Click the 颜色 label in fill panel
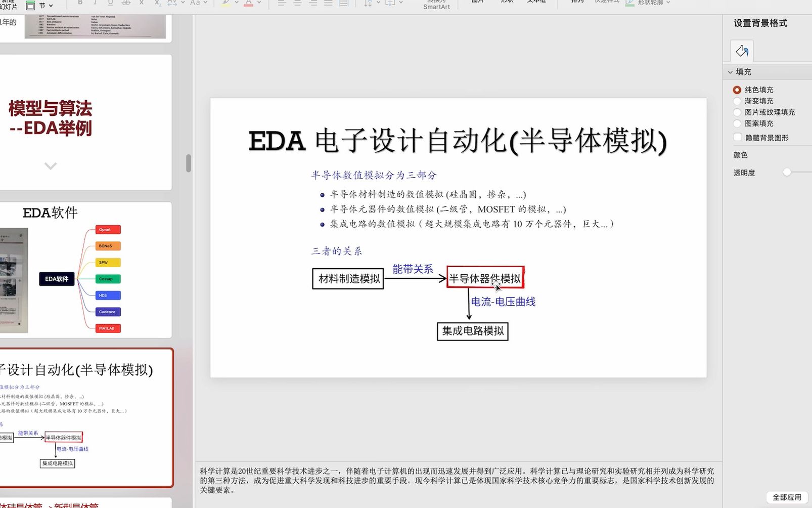 tap(741, 155)
